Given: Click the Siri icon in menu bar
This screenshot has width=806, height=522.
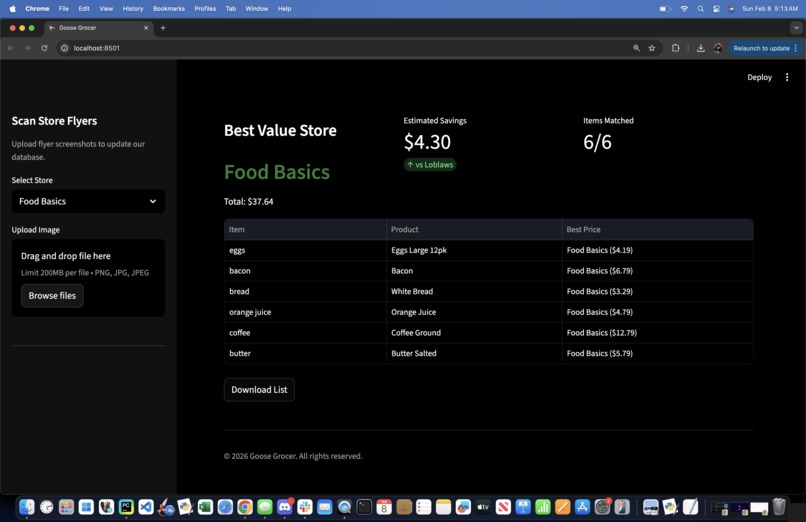Looking at the screenshot, I should 731,9.
